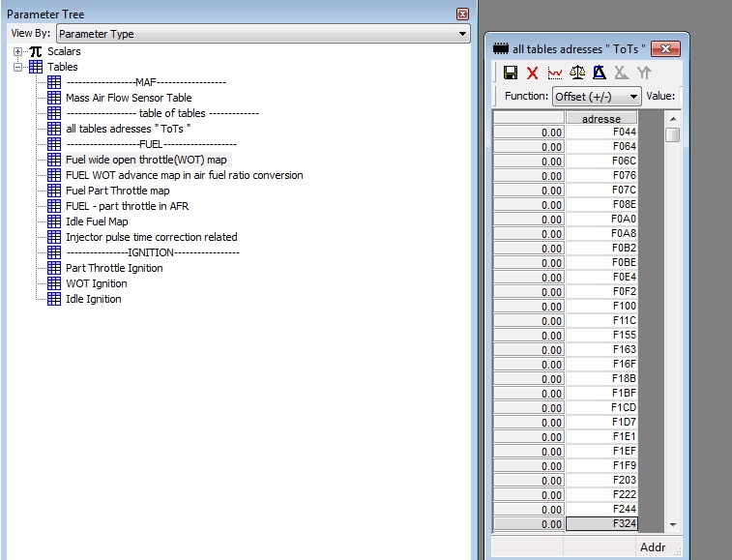Click the adresse column header

click(x=600, y=119)
